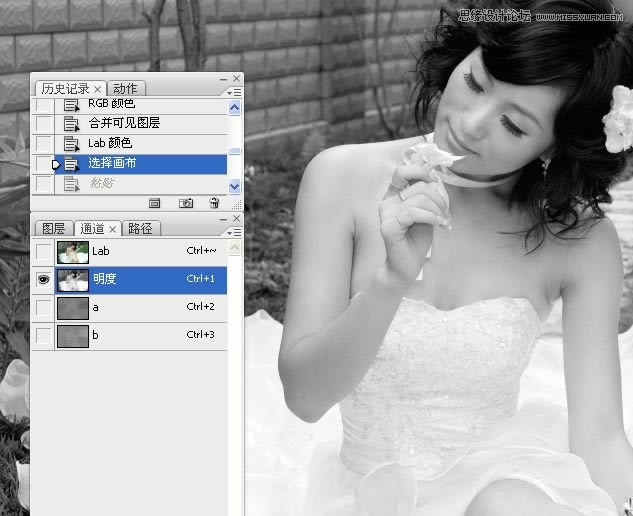Image resolution: width=633 pixels, height=516 pixels.
Task: Switch to the 路径 tab
Action: (x=141, y=229)
